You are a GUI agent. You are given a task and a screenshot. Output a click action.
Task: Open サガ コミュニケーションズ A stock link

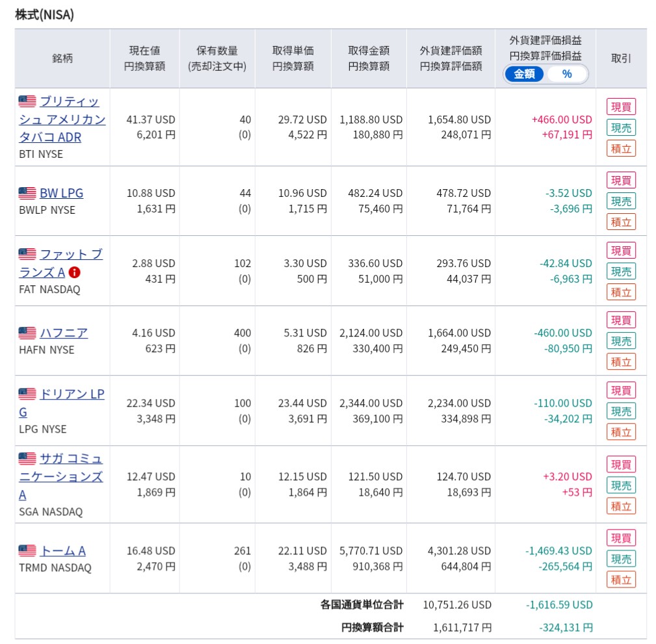[61, 477]
